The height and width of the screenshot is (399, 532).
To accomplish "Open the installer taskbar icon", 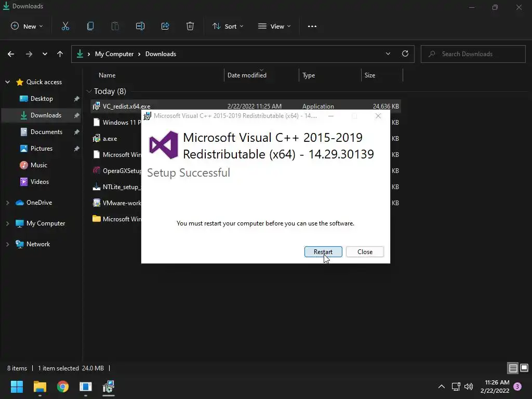I will pyautogui.click(x=109, y=387).
